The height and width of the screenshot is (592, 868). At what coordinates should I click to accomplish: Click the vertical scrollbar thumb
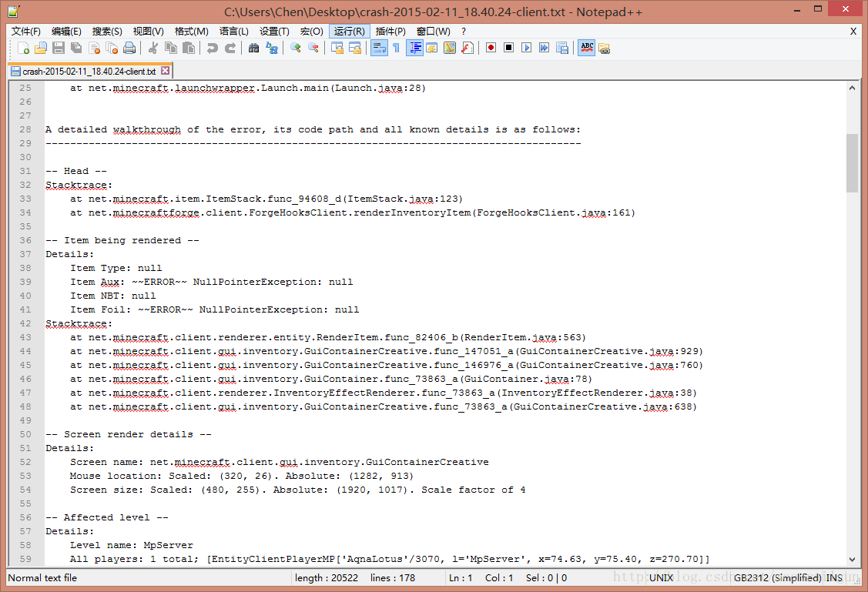[852, 162]
